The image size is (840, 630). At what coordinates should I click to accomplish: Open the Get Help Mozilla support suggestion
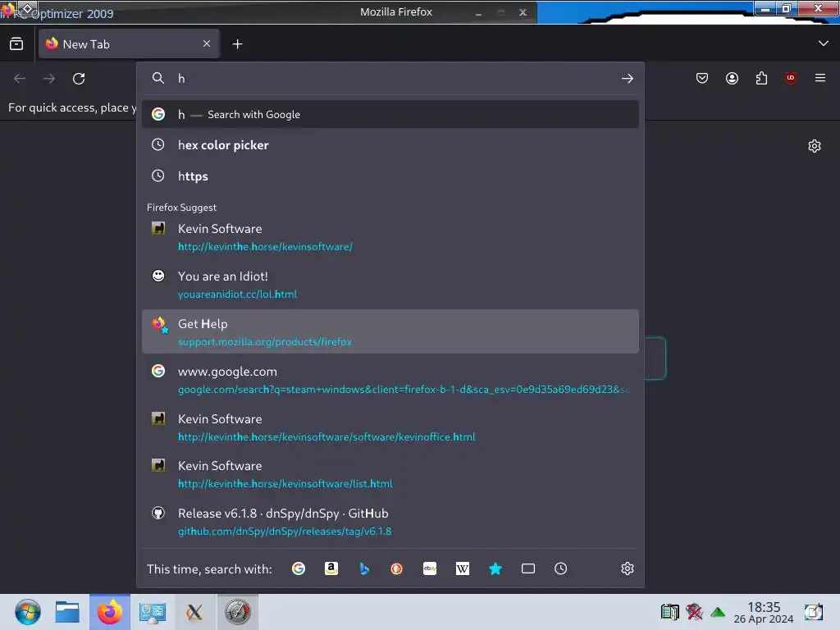(390, 331)
